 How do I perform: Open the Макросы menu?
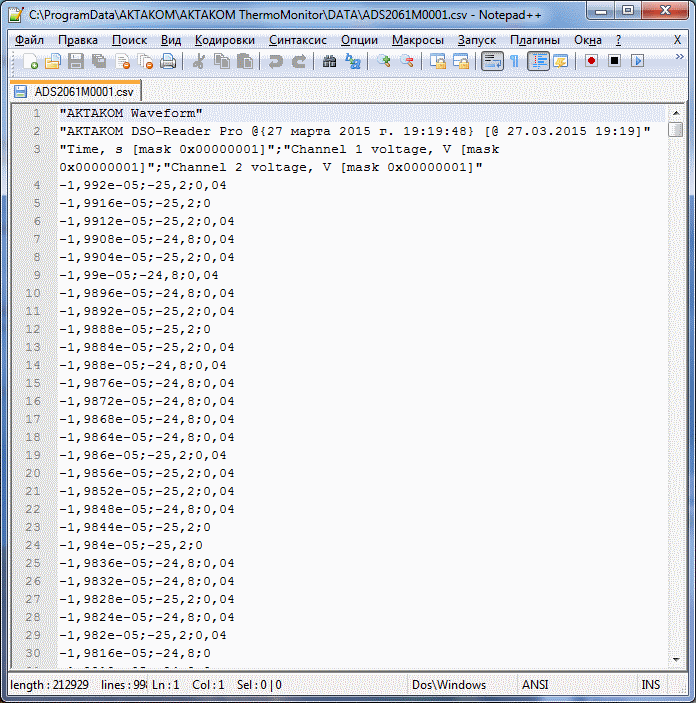pyautogui.click(x=418, y=40)
